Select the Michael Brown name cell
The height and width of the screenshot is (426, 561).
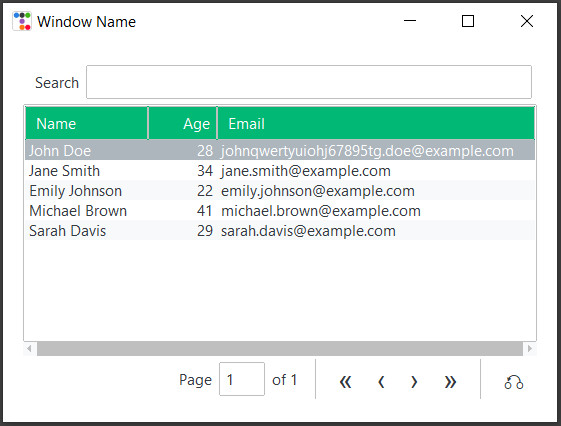(87, 211)
